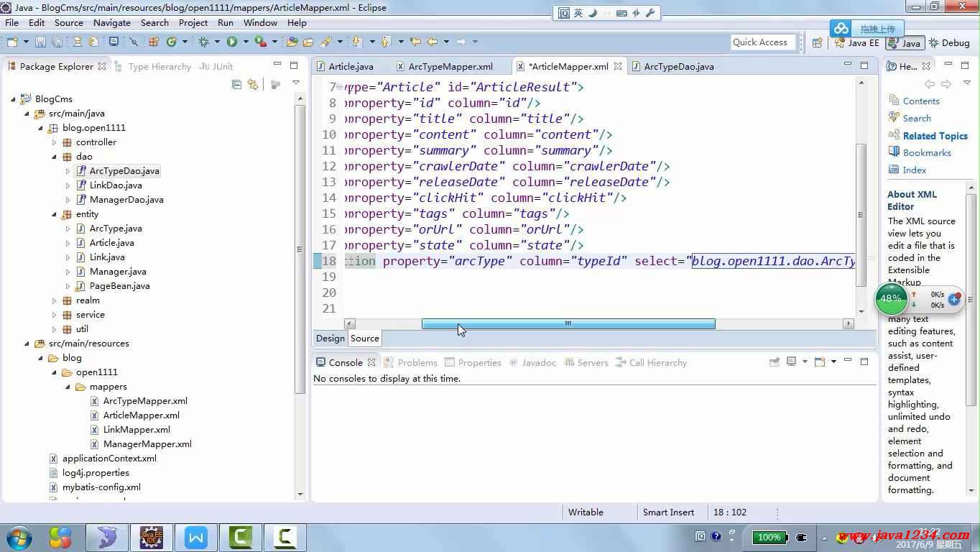The height and width of the screenshot is (552, 980).
Task: Maximize the editor area
Action: [864, 65]
